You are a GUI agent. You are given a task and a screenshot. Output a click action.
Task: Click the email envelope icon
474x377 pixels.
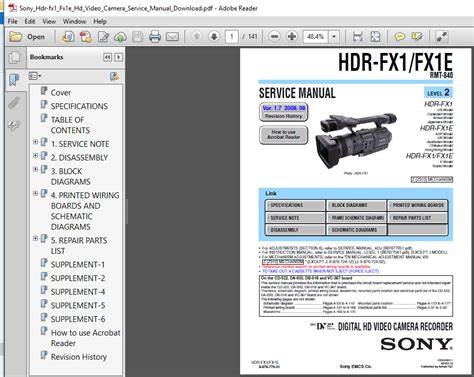pyautogui.click(x=172, y=37)
